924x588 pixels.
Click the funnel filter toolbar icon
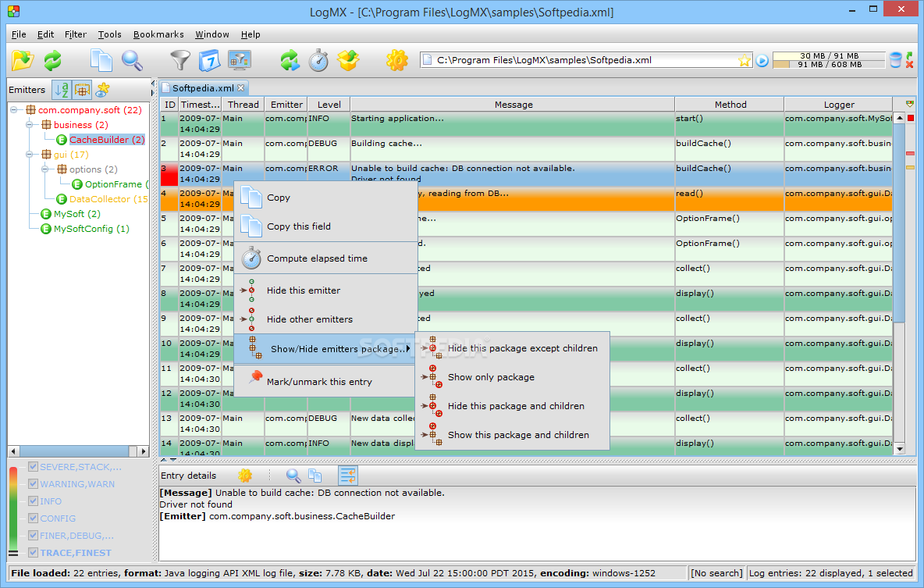pos(180,60)
